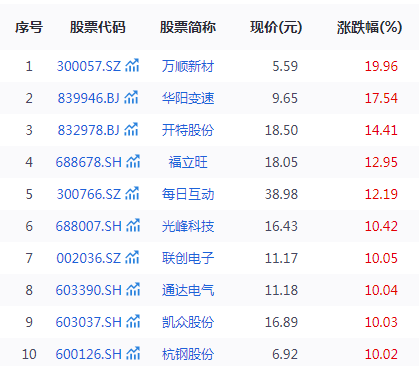Open stock code 839946.BJ

[x=88, y=98]
